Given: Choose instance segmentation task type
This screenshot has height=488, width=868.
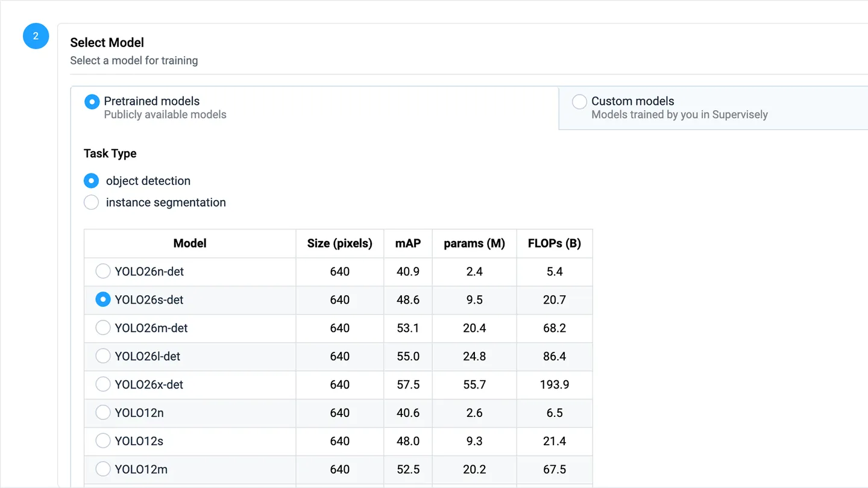Looking at the screenshot, I should [x=91, y=202].
